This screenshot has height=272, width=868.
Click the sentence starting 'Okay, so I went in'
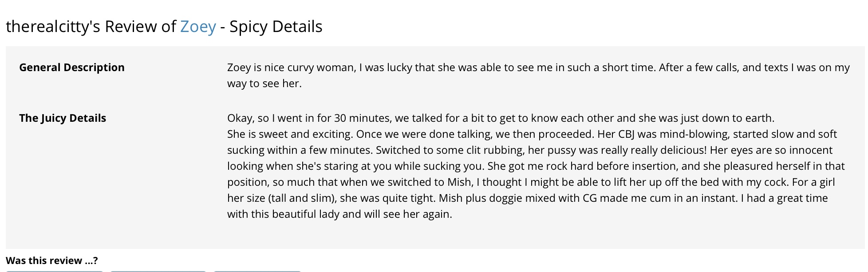tap(501, 118)
